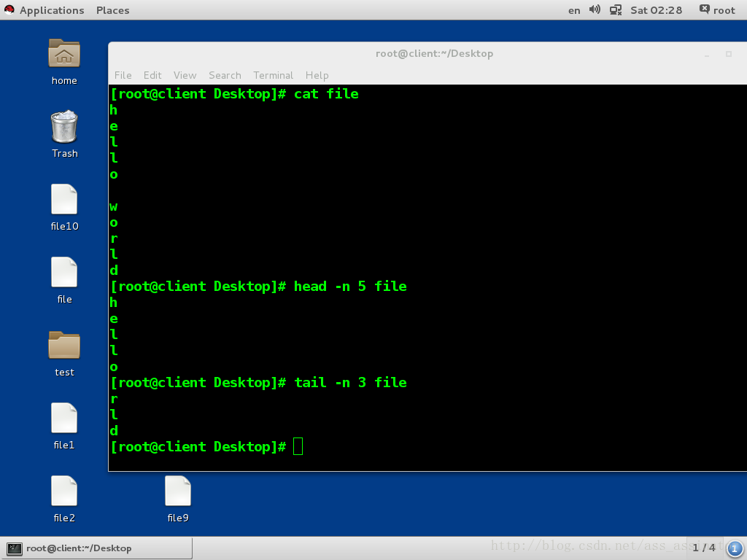Click the chat icon beside root
The width and height of the screenshot is (747, 560).
click(704, 9)
